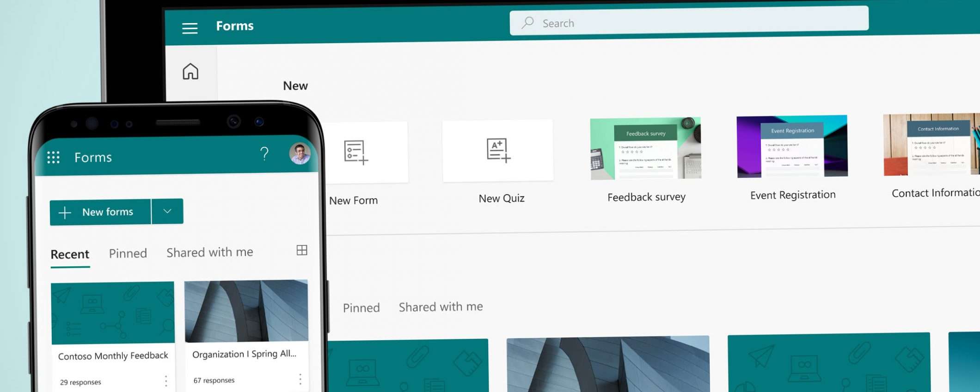
Task: Open more options for Organization Spring All
Action: [300, 379]
